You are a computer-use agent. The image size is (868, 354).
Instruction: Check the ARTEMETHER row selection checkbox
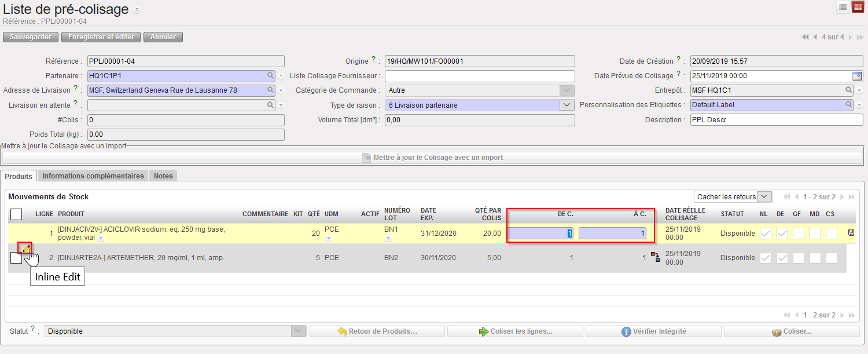click(x=16, y=258)
